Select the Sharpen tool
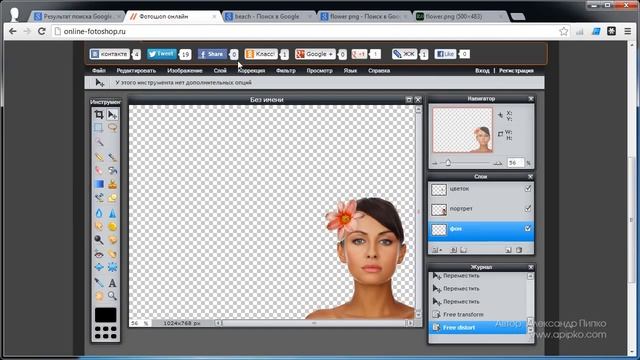The height and width of the screenshot is (360, 640). pos(112,213)
